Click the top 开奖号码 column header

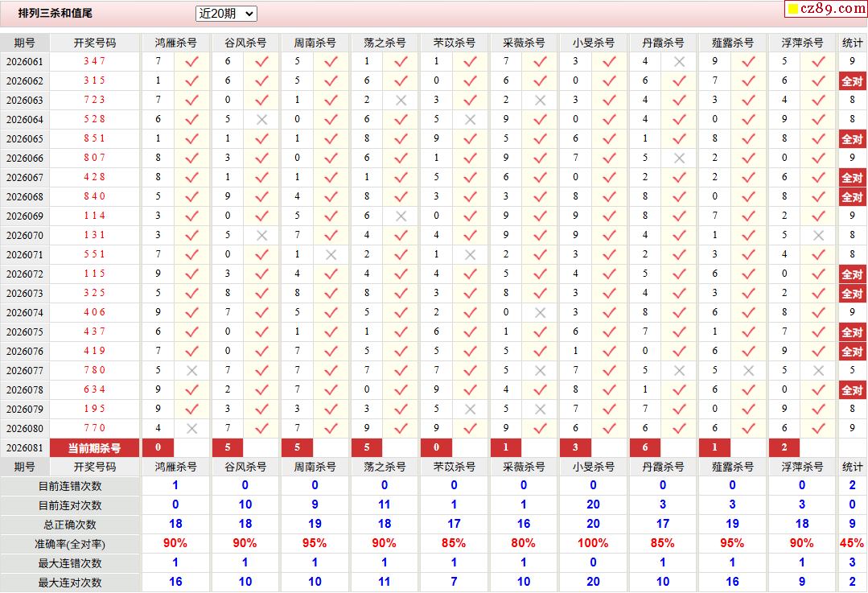[95, 43]
